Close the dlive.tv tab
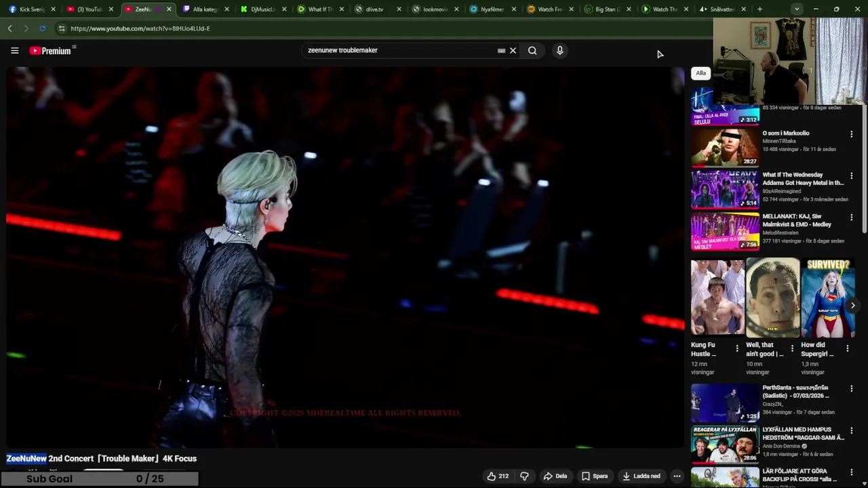The width and height of the screenshot is (868, 488). click(x=399, y=9)
